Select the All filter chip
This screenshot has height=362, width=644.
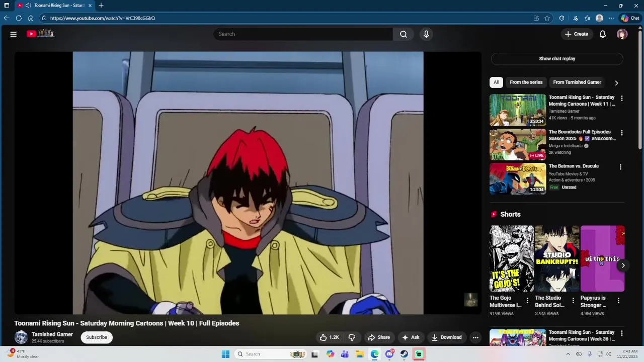click(x=496, y=82)
